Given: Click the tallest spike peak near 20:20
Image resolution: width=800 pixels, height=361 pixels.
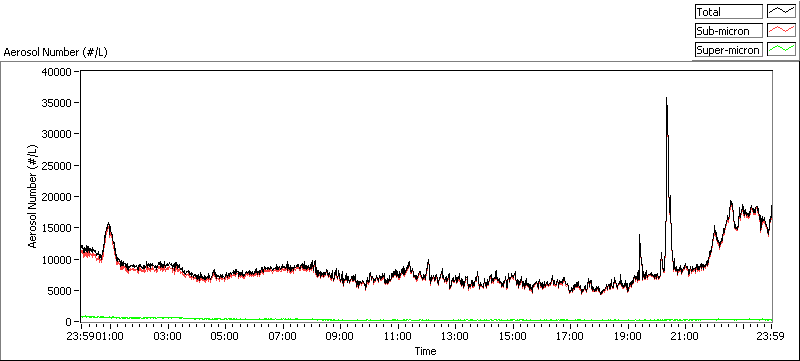Looking at the screenshot, I should click(666, 98).
